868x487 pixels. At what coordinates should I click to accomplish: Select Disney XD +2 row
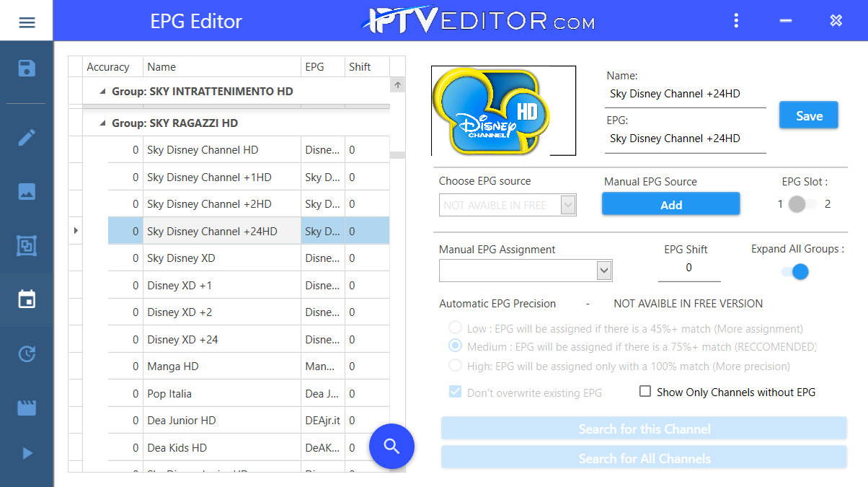249,312
